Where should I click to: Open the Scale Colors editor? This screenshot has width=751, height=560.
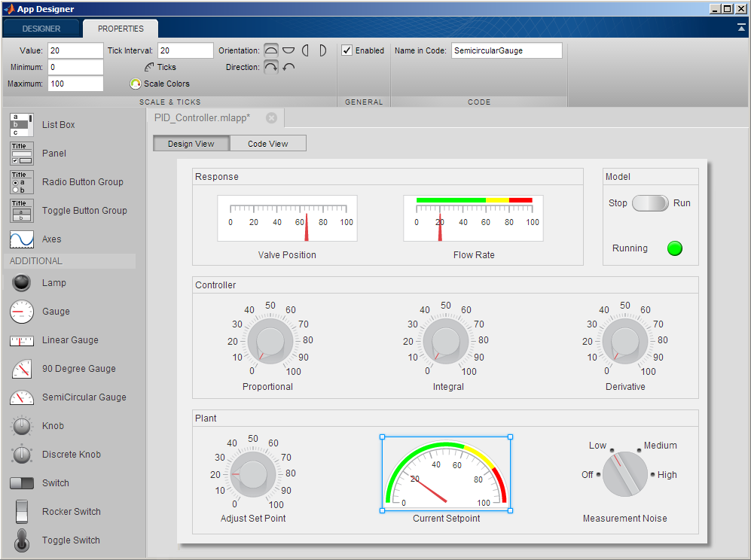click(x=159, y=84)
